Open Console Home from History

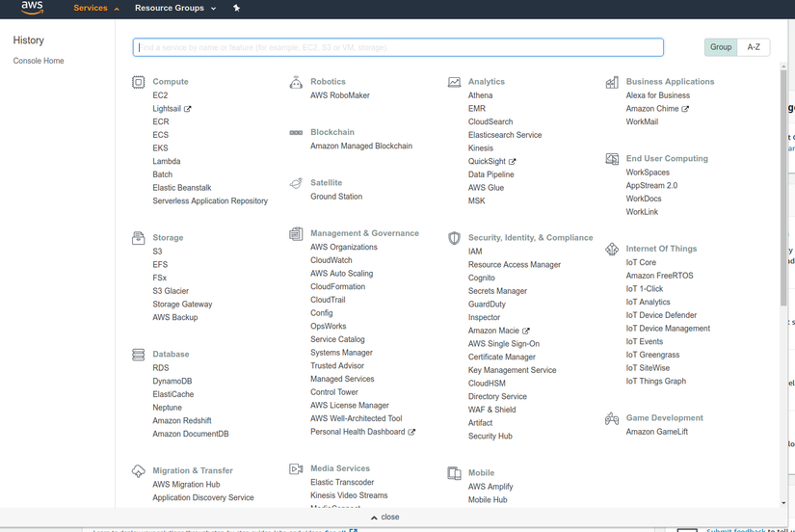coord(39,61)
